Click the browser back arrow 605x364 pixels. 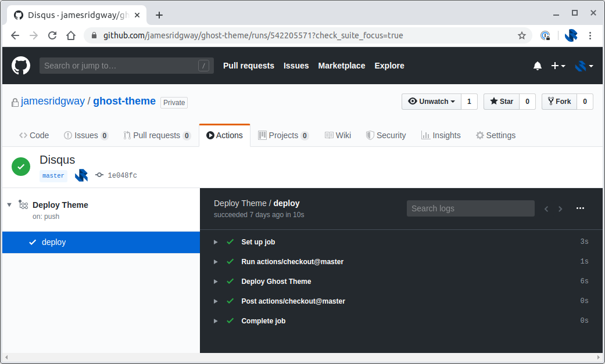[x=15, y=35]
